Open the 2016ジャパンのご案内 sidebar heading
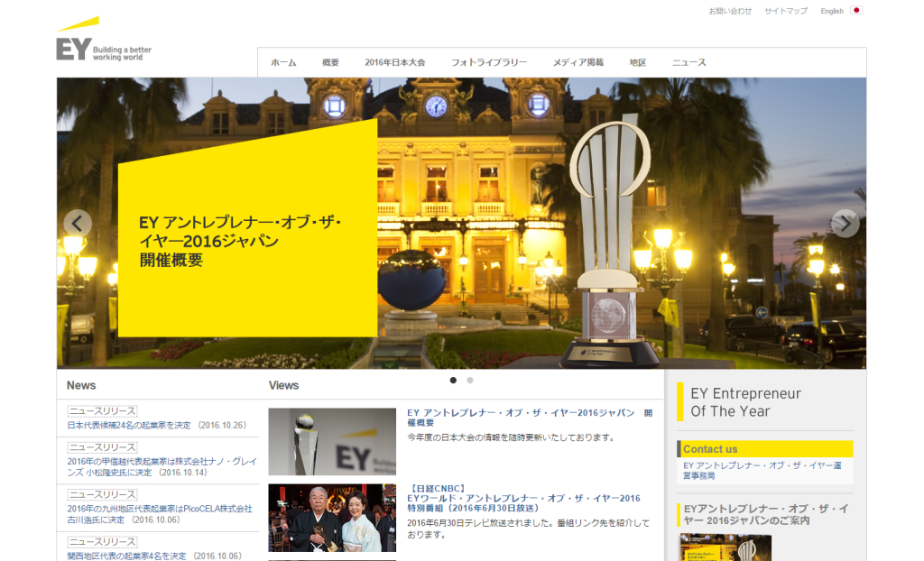Screen dimensions: 924x561 (x=765, y=514)
